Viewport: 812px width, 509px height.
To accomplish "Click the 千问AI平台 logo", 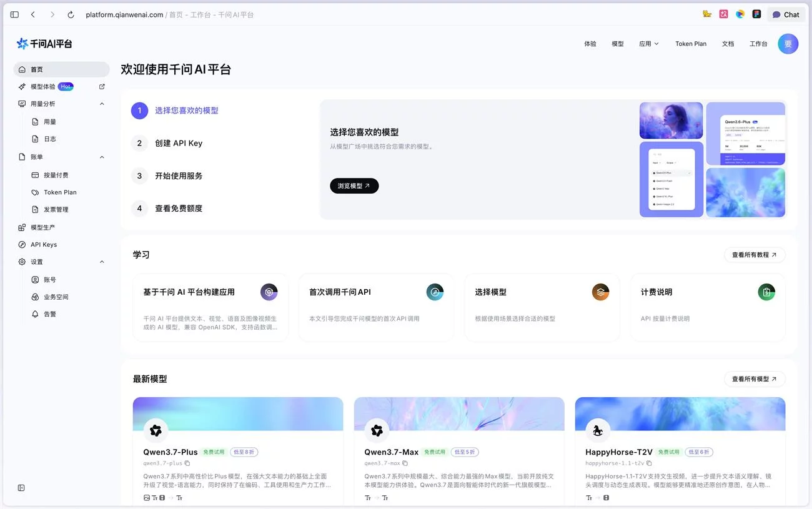I will tap(44, 44).
